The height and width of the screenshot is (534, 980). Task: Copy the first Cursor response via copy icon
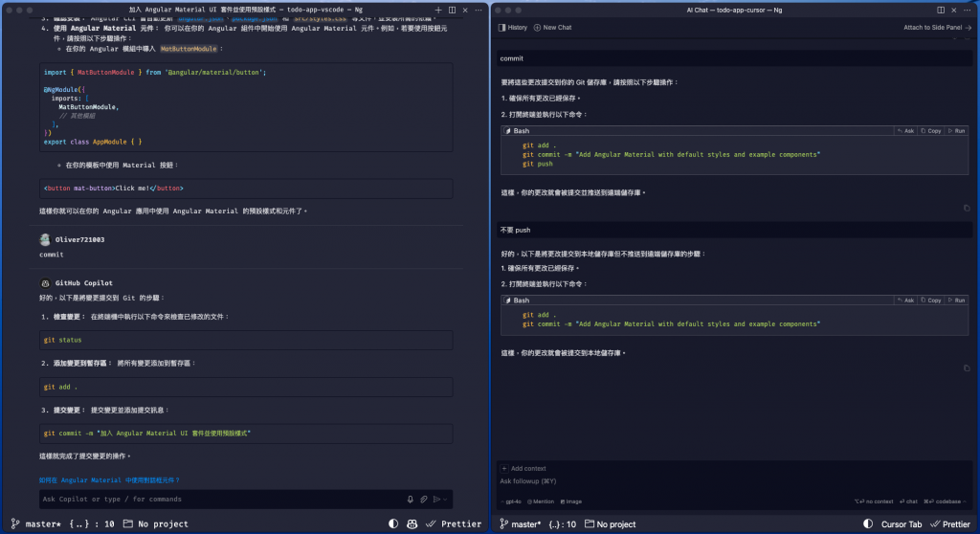point(967,209)
